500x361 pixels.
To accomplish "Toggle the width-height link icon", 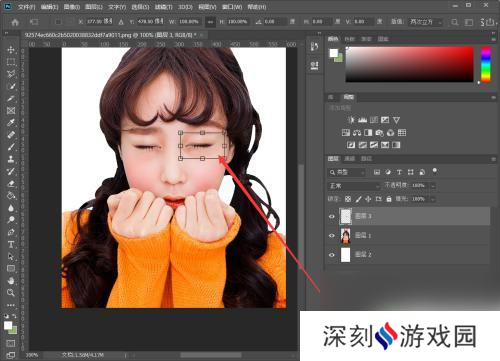I will tap(210, 22).
